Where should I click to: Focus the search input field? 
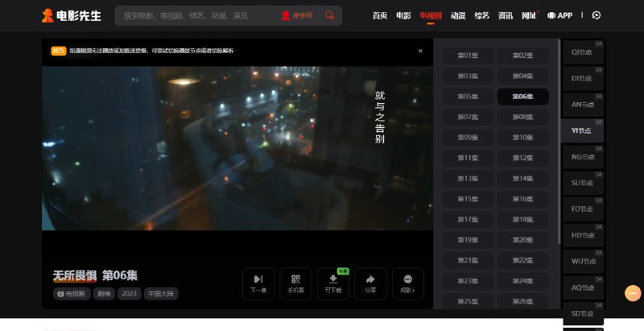(x=193, y=15)
